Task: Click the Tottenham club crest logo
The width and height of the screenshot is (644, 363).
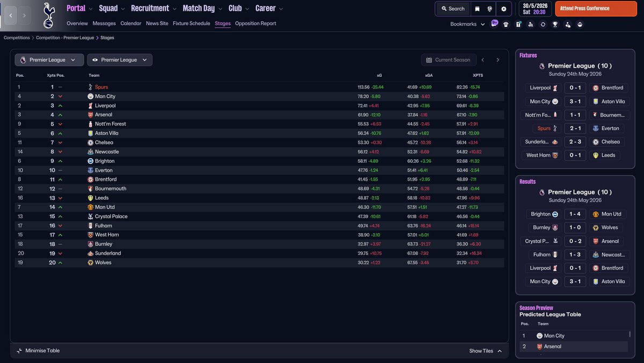Action: coord(49,15)
